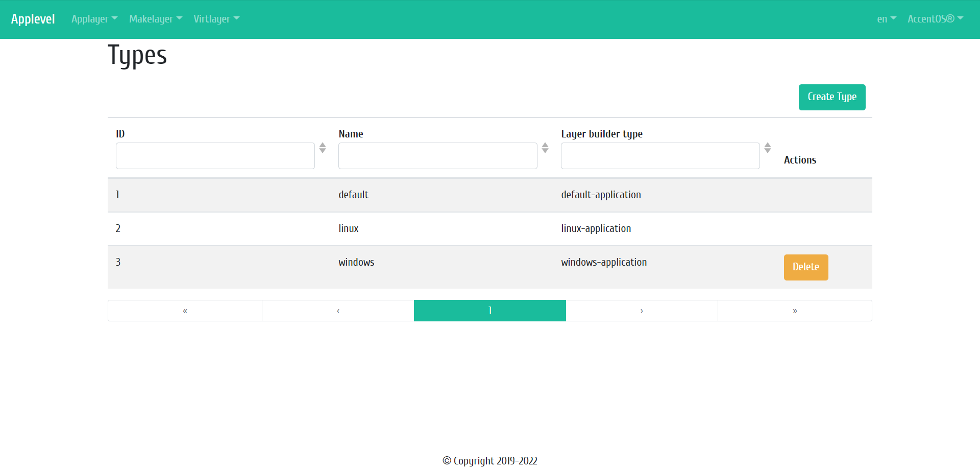The height and width of the screenshot is (468, 980).
Task: Click the 'default-application' cell
Action: pyautogui.click(x=601, y=195)
